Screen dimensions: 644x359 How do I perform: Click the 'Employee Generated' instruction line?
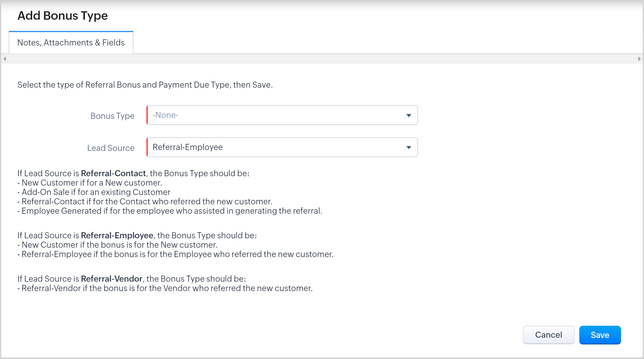coord(170,211)
